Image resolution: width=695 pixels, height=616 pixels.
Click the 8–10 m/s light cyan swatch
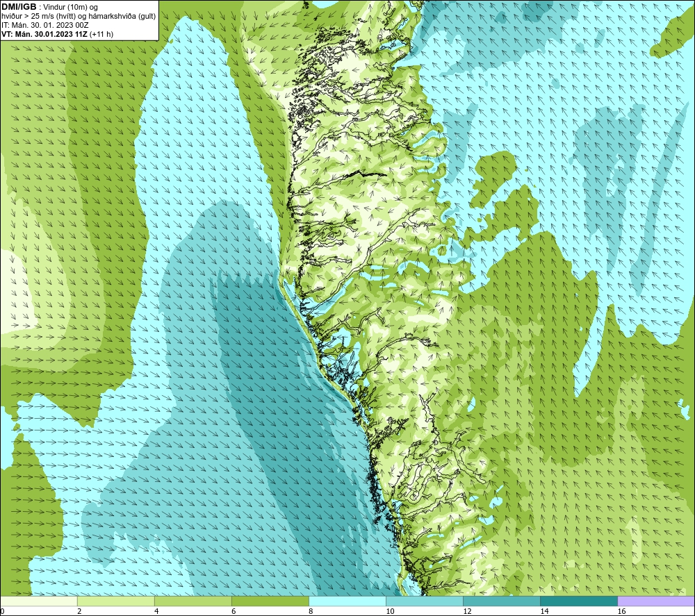(x=347, y=601)
